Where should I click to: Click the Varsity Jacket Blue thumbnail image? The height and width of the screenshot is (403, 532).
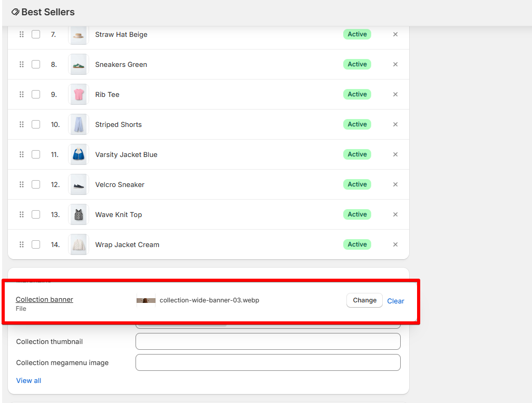coord(79,154)
